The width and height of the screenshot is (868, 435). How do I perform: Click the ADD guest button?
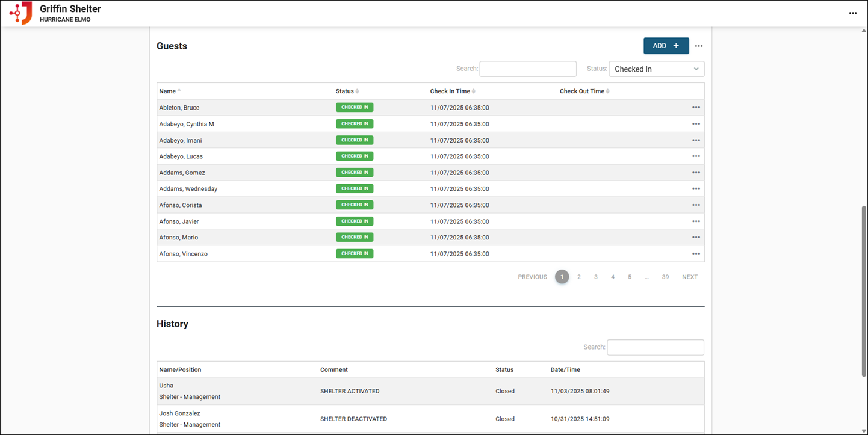pos(666,46)
